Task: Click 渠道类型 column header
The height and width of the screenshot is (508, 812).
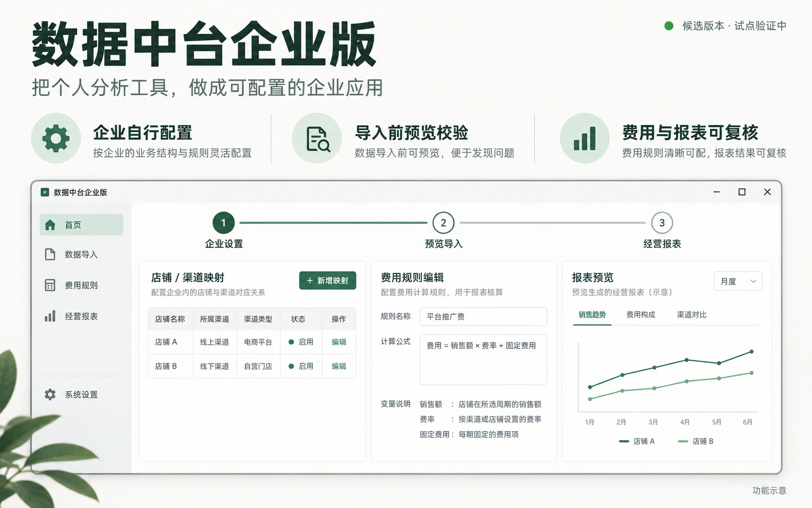Action: click(258, 319)
